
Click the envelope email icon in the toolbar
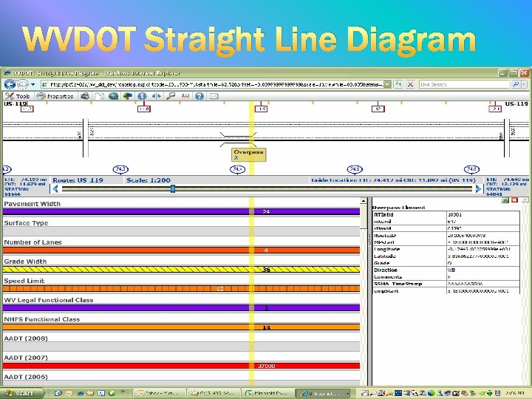click(214, 96)
